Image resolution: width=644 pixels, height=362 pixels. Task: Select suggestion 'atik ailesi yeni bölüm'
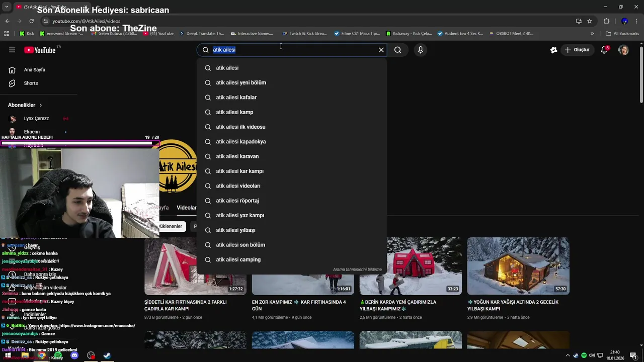pos(292,82)
